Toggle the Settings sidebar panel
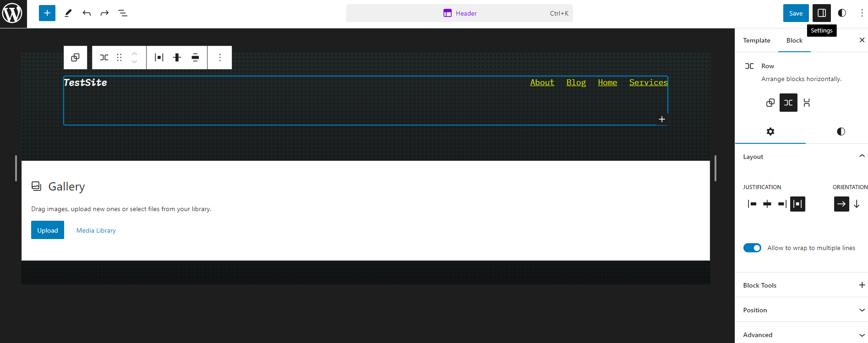Viewport: 868px width, 343px height. tap(822, 13)
